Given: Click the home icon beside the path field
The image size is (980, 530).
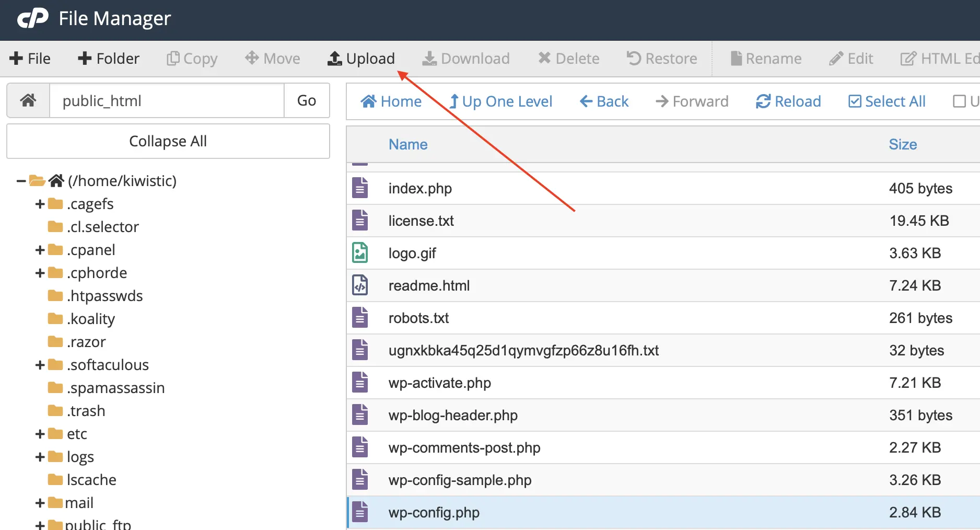Looking at the screenshot, I should (28, 100).
